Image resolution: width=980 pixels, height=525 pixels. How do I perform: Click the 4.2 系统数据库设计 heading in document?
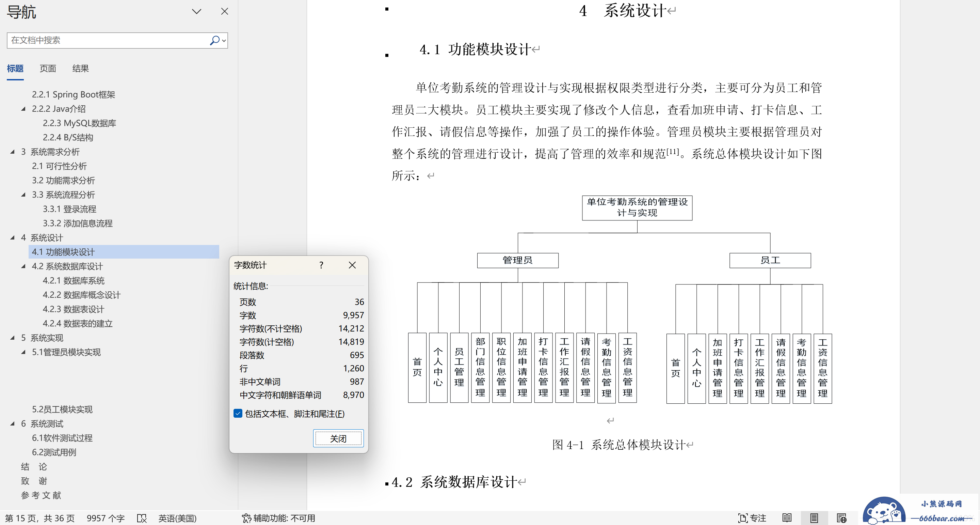(454, 482)
